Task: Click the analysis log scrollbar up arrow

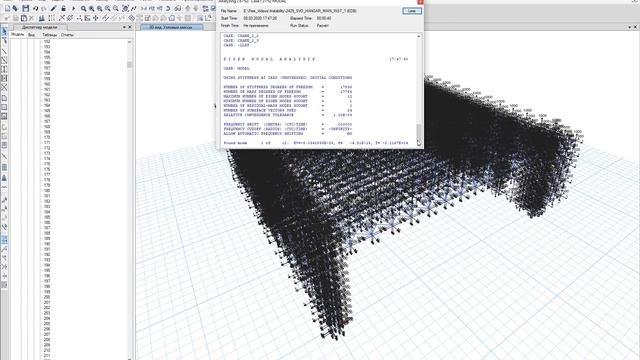Action: 419,36
